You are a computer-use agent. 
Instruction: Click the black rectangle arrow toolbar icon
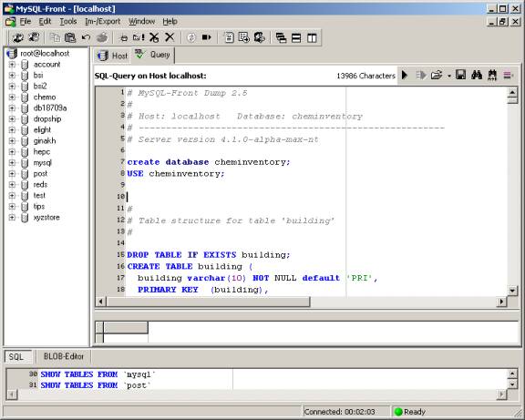click(206, 37)
